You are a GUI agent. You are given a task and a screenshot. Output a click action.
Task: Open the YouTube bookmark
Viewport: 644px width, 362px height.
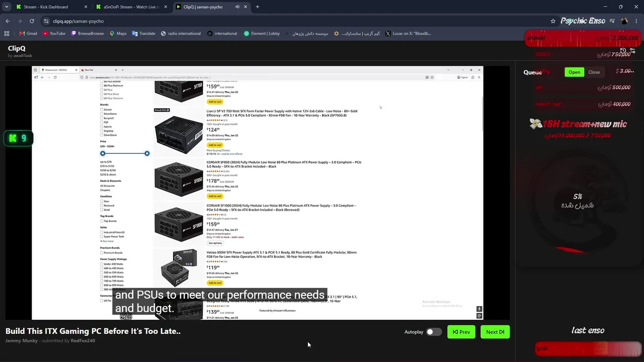[54, 34]
